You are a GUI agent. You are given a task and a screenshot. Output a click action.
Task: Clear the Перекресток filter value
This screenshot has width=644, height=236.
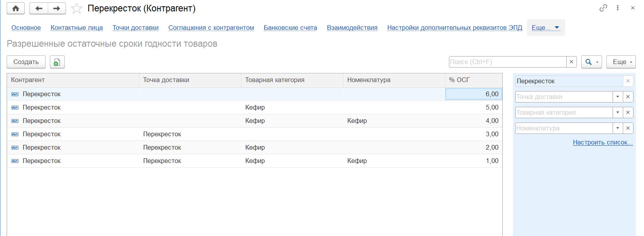point(628,81)
